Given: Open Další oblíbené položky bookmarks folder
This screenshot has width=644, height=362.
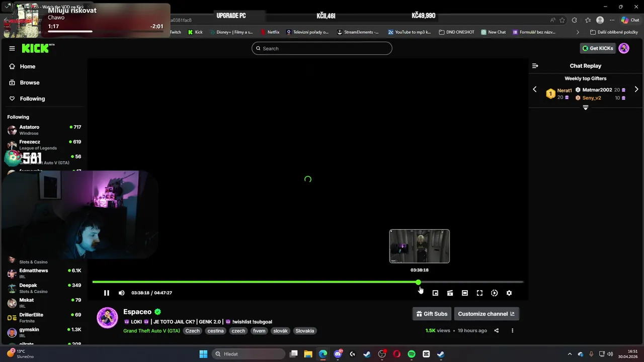Looking at the screenshot, I should coord(614,32).
